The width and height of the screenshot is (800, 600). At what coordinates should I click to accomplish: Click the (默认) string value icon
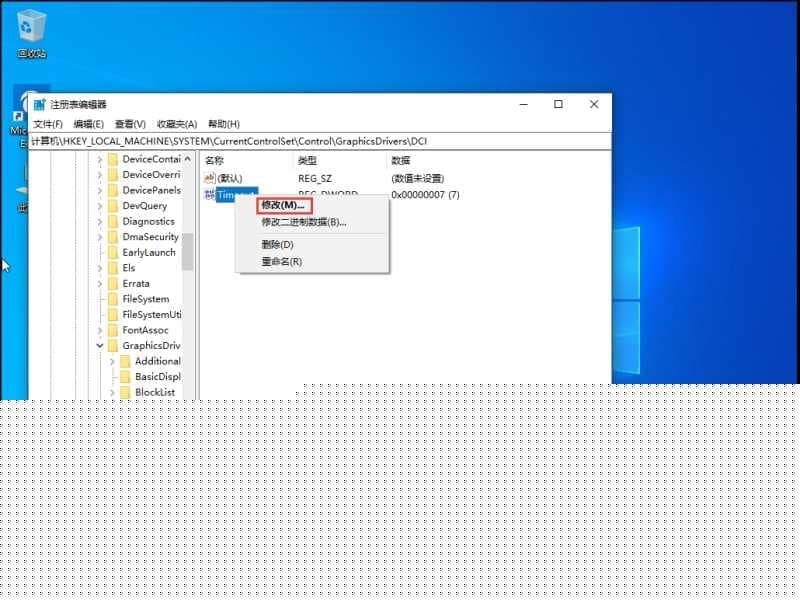coord(210,178)
